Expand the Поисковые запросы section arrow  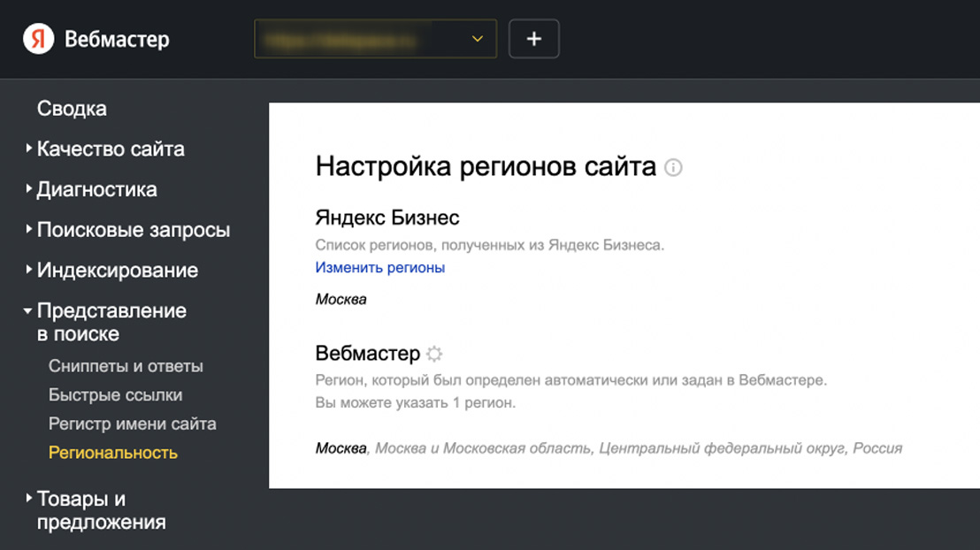[29, 229]
